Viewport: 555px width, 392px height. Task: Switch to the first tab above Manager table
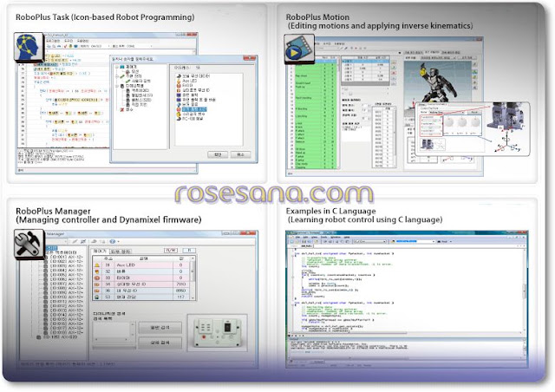[x=100, y=251]
